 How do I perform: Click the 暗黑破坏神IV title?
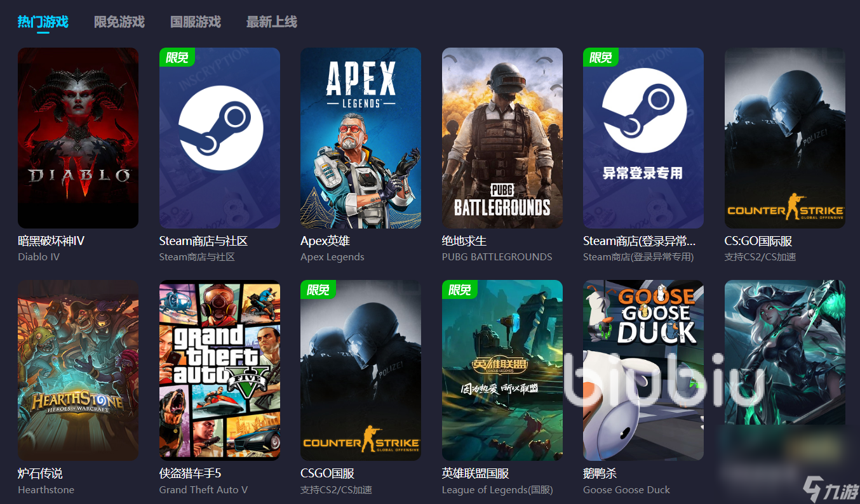pos(51,241)
